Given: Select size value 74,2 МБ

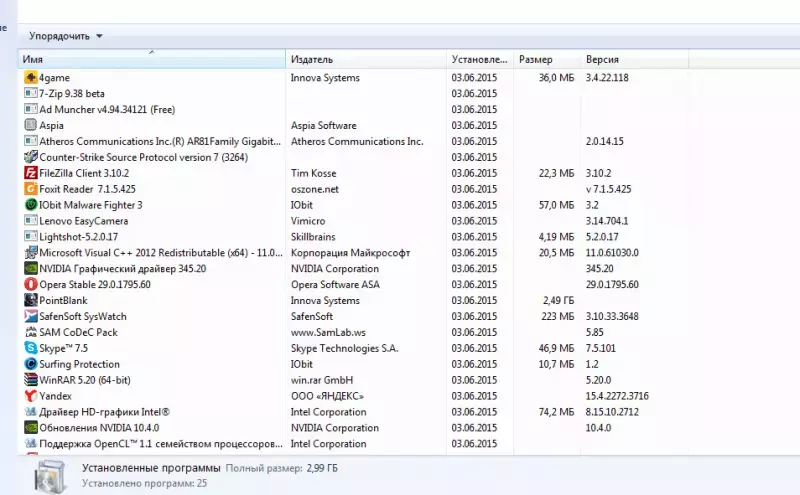Looking at the screenshot, I should [556, 412].
